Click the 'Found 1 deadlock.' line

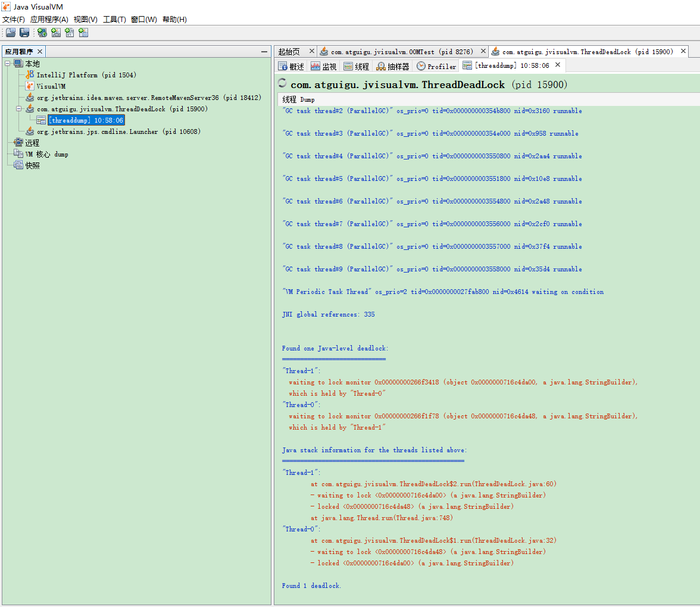tap(311, 586)
